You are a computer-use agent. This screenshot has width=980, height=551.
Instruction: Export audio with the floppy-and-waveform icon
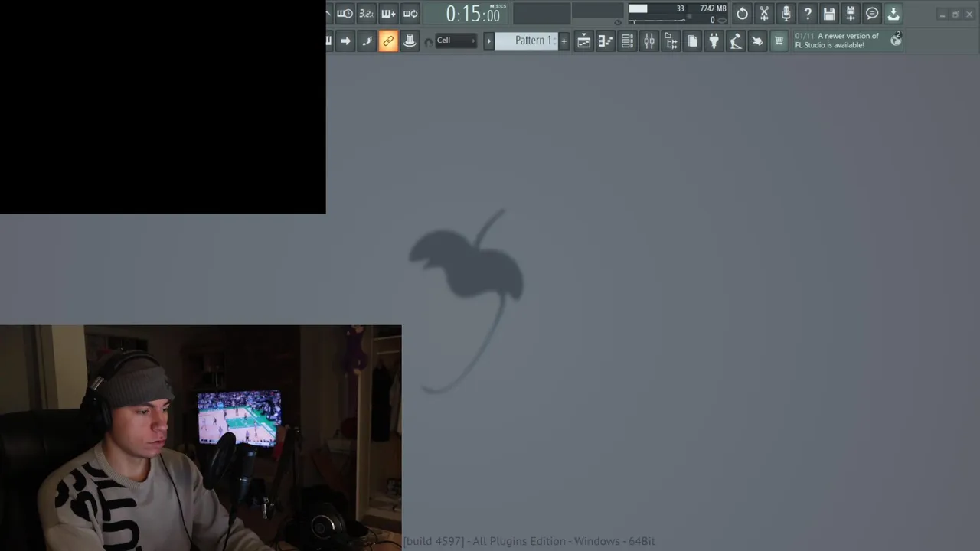tap(851, 14)
